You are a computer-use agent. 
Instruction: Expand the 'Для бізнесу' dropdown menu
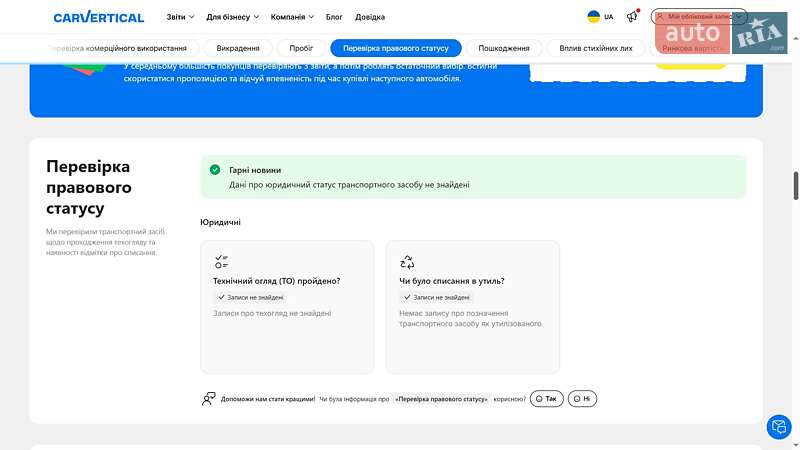232,17
